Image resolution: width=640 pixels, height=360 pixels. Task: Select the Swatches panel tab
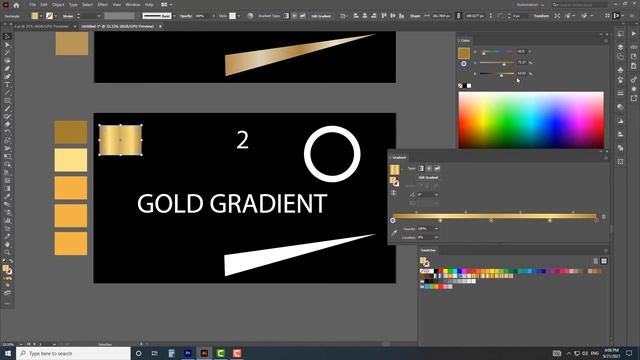pyautogui.click(x=428, y=250)
